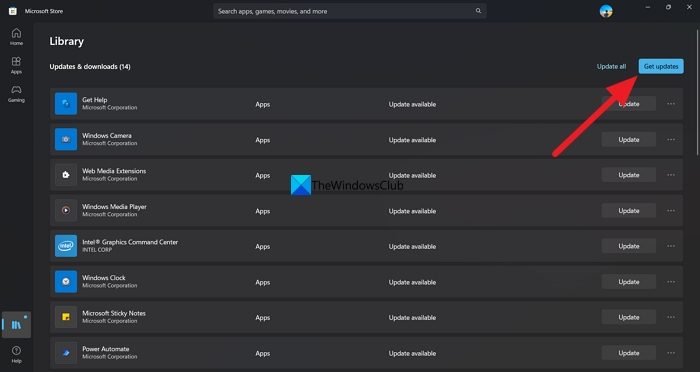The image size is (700, 372).
Task: Click the Power Automate app icon
Action: 66,353
